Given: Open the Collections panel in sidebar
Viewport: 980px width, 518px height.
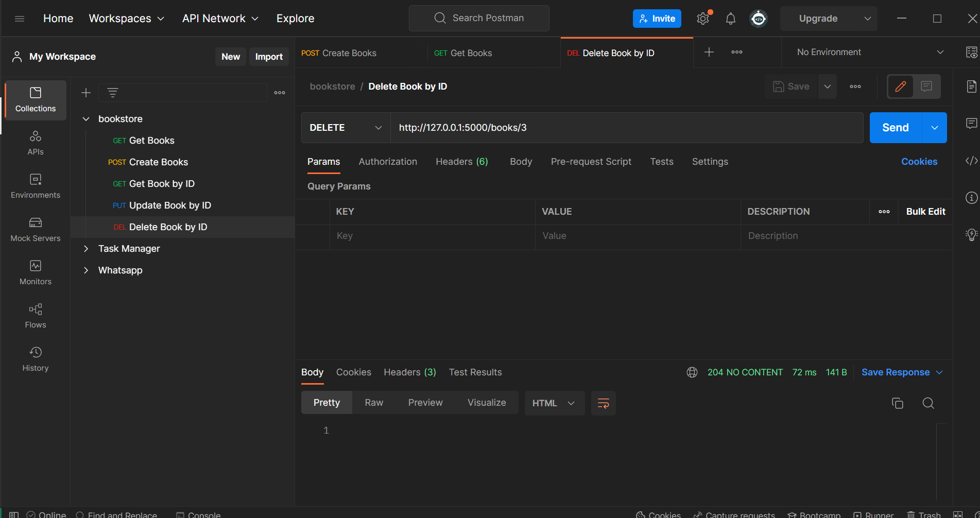Looking at the screenshot, I should pyautogui.click(x=35, y=100).
